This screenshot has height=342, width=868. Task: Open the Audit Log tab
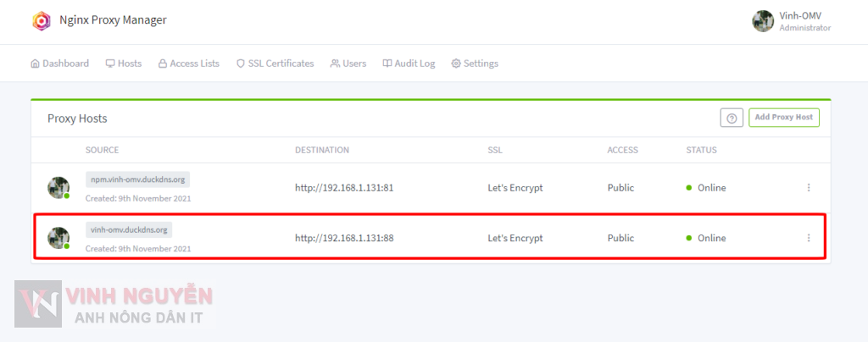pos(409,63)
